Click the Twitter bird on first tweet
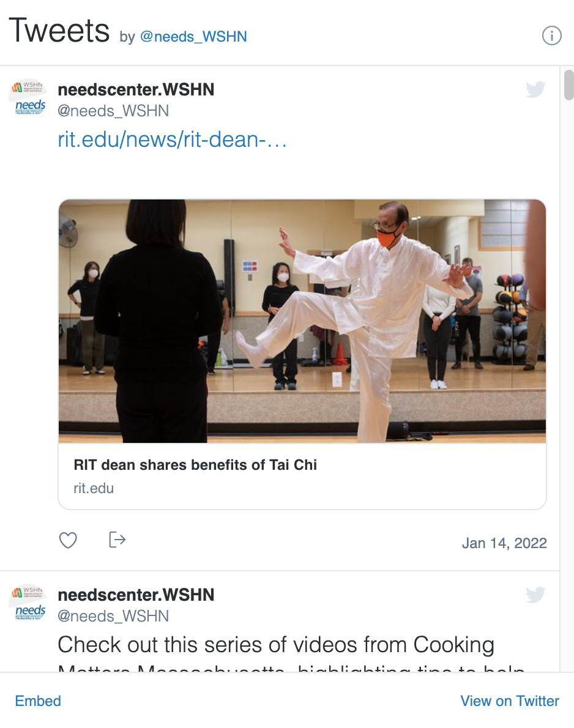 click(x=535, y=89)
